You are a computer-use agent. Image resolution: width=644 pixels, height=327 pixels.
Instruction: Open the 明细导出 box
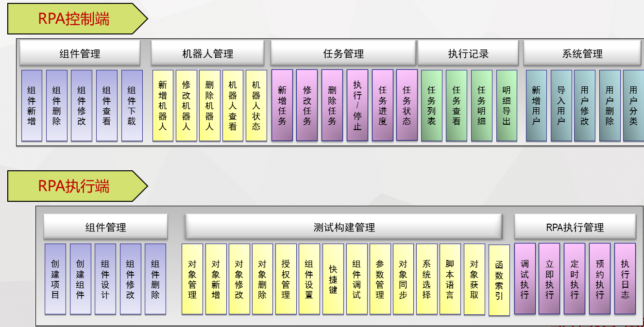tap(507, 106)
